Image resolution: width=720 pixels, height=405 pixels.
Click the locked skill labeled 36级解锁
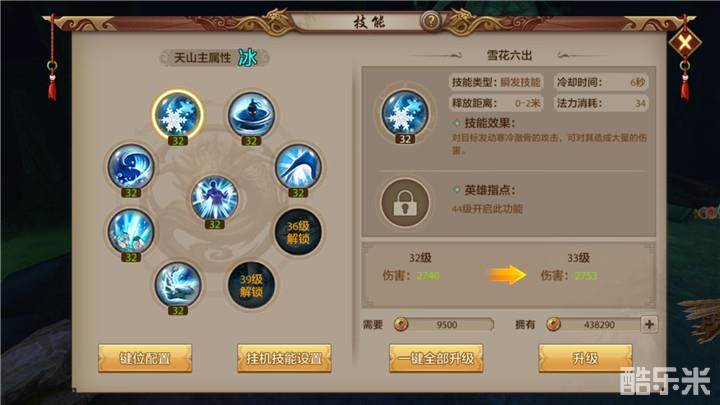pos(298,232)
